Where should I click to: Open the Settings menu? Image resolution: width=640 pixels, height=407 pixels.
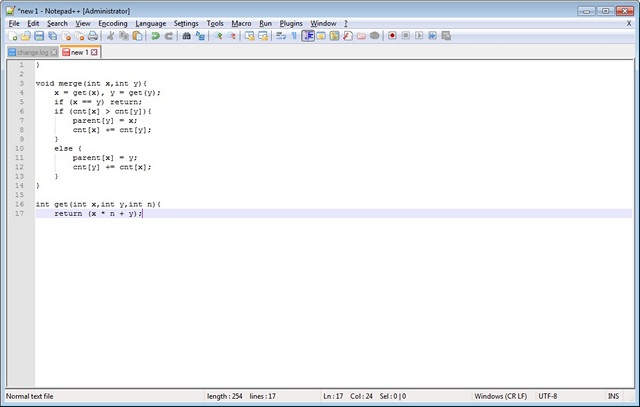coord(186,24)
